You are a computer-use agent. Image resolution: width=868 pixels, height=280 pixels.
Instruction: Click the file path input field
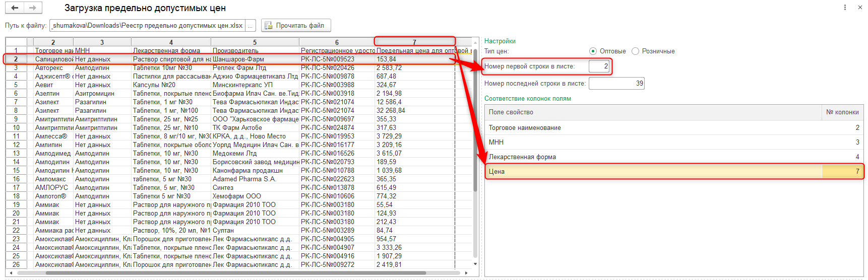147,26
